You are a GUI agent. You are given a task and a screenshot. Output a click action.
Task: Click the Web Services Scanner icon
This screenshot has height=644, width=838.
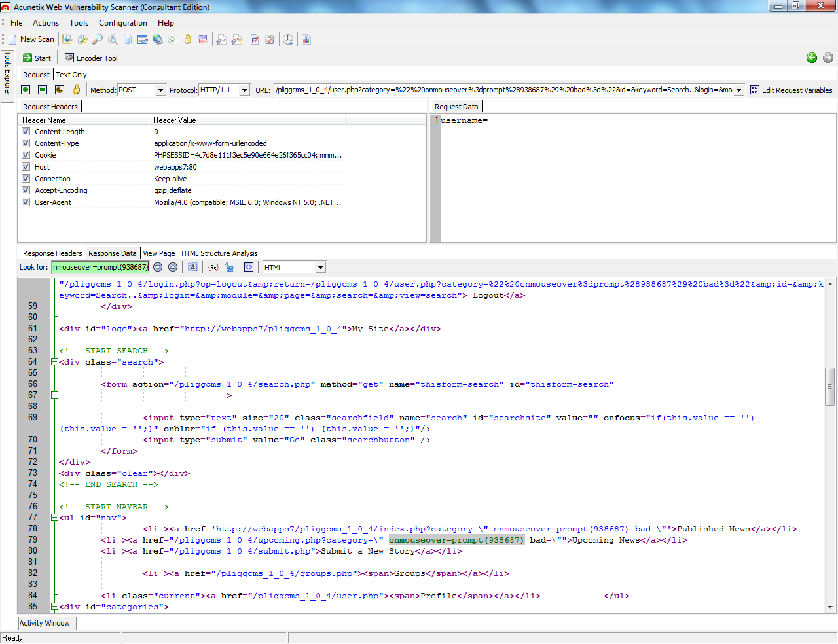(x=221, y=39)
